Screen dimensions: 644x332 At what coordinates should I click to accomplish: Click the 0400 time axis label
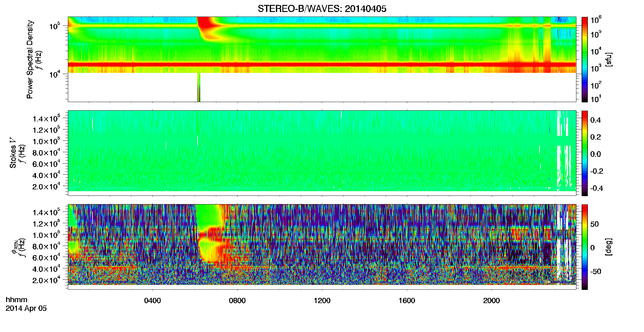coord(152,301)
